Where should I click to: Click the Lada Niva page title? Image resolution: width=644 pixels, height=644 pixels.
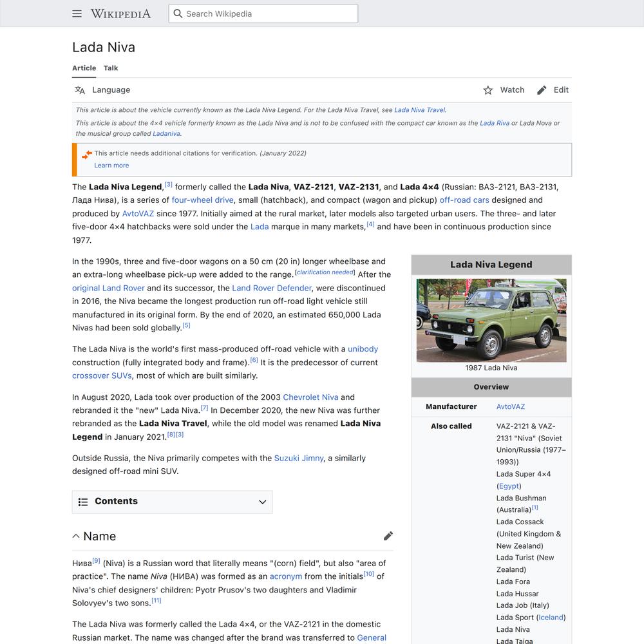(104, 47)
